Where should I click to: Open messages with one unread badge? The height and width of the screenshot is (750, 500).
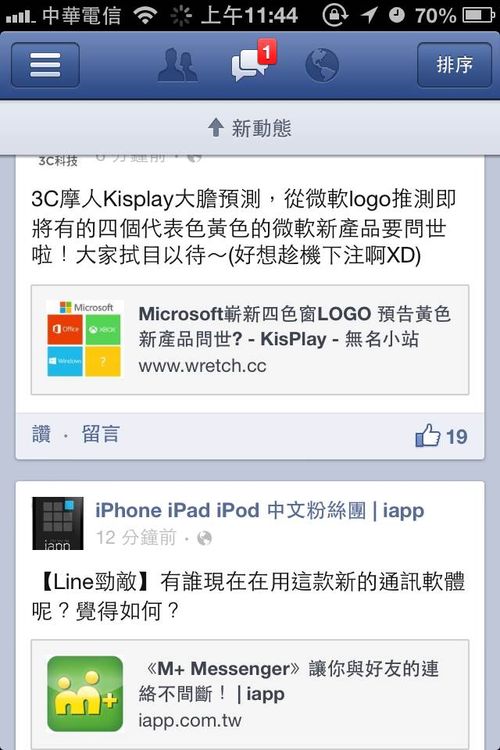click(251, 62)
